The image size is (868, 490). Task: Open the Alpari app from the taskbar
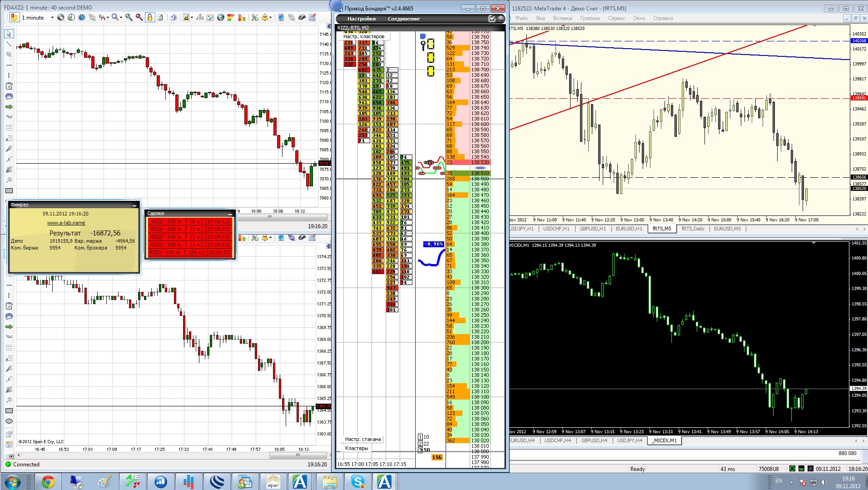(273, 481)
